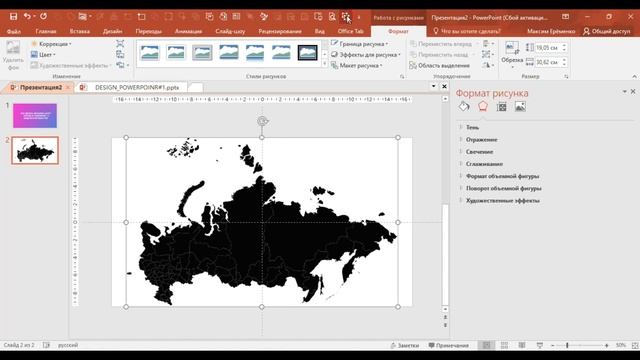Image resolution: width=640 pixels, height=360 pixels.
Task: Switch to Normal view in status bar
Action: click(x=486, y=345)
